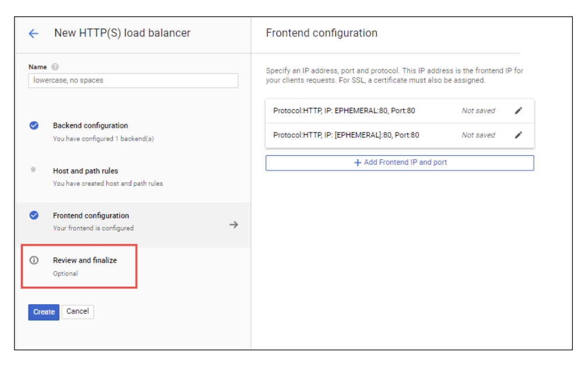588x369 pixels.
Task: Open the Frontend configuration step
Action: pyautogui.click(x=91, y=216)
